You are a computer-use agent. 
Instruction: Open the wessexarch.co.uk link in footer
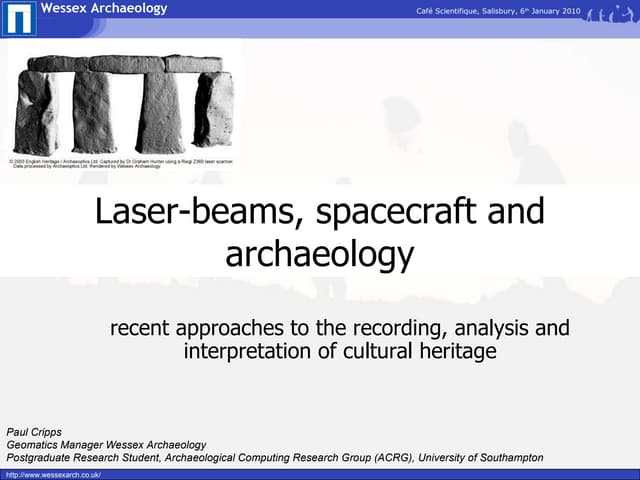coord(53,474)
